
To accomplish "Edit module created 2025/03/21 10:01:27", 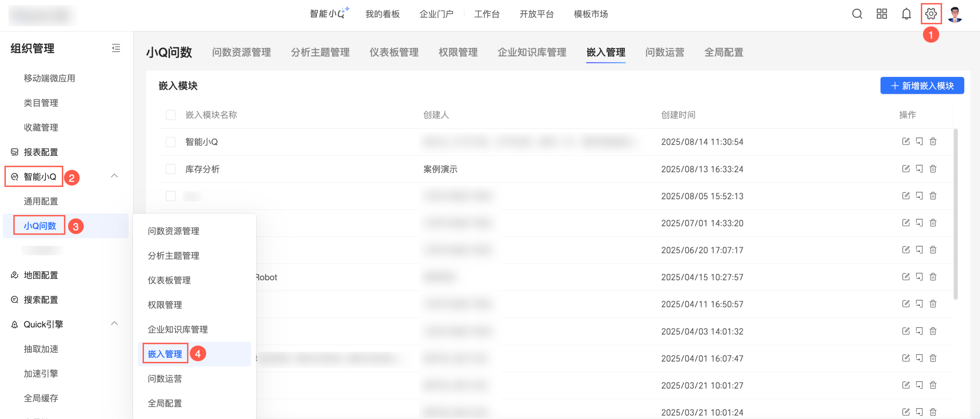I will tap(906, 385).
